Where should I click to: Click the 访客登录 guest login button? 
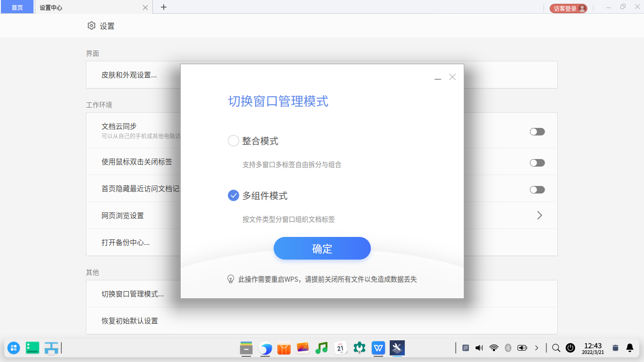[x=568, y=8]
